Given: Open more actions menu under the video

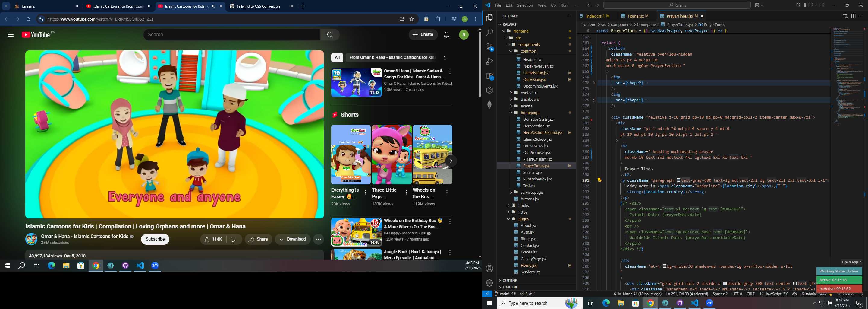Looking at the screenshot, I should [319, 239].
